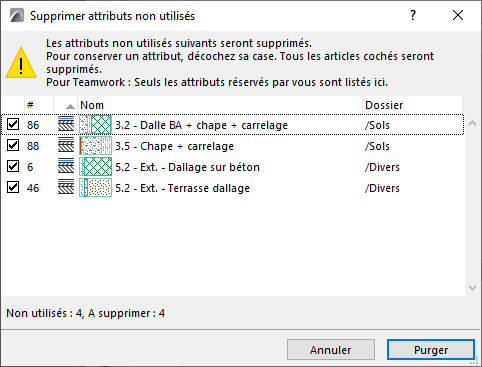Select the Chape + carrelage preview swatch

(95, 146)
